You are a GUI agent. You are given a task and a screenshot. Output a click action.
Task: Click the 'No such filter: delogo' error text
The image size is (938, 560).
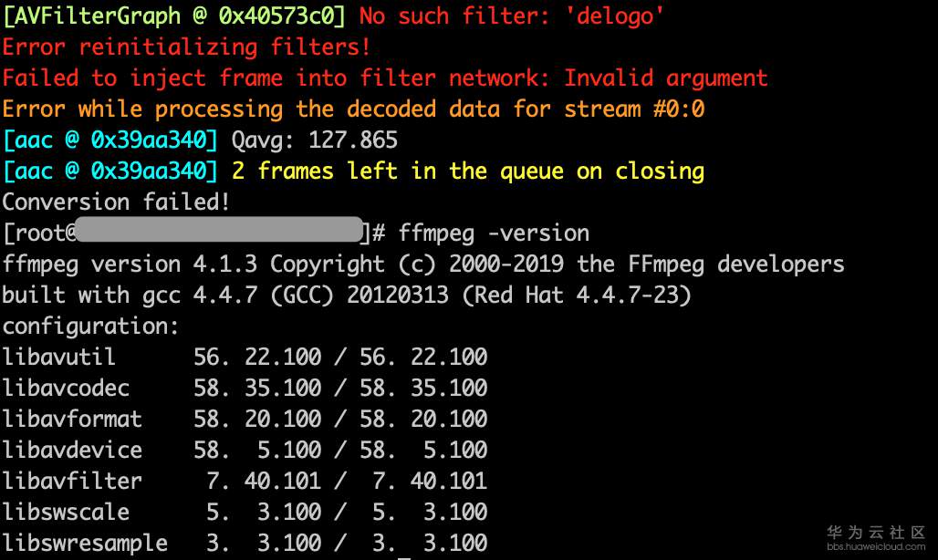click(511, 16)
